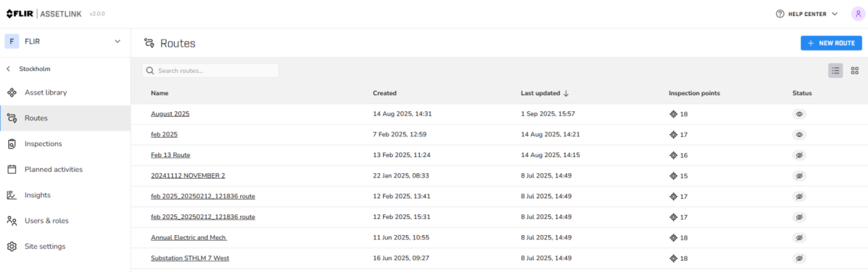Expand the FLIR organization dropdown
The width and height of the screenshot is (868, 272).
point(117,41)
